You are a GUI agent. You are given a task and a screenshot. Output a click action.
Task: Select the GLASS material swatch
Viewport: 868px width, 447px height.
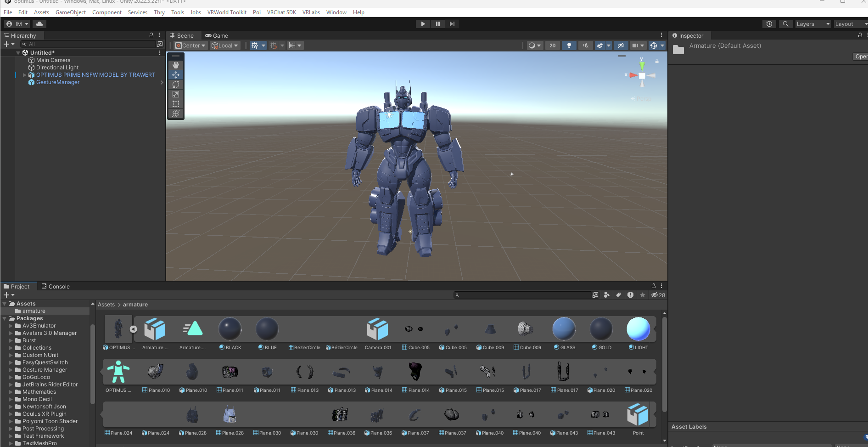564,329
